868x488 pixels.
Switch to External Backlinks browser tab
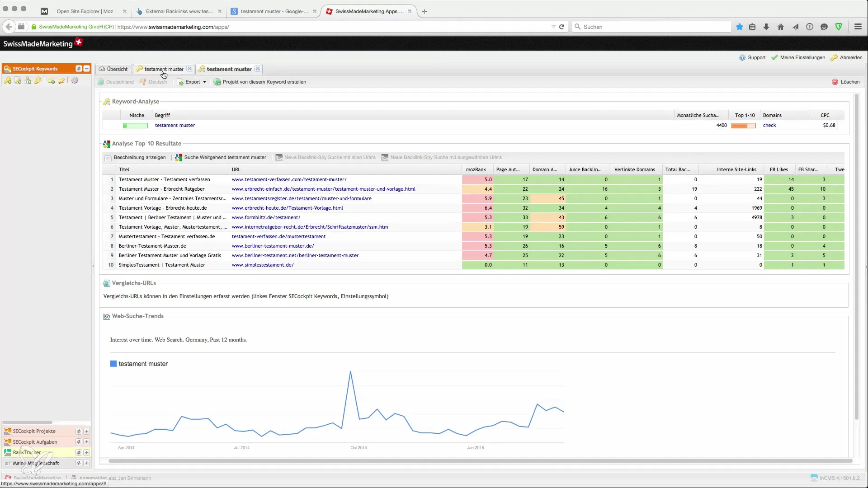pyautogui.click(x=179, y=11)
